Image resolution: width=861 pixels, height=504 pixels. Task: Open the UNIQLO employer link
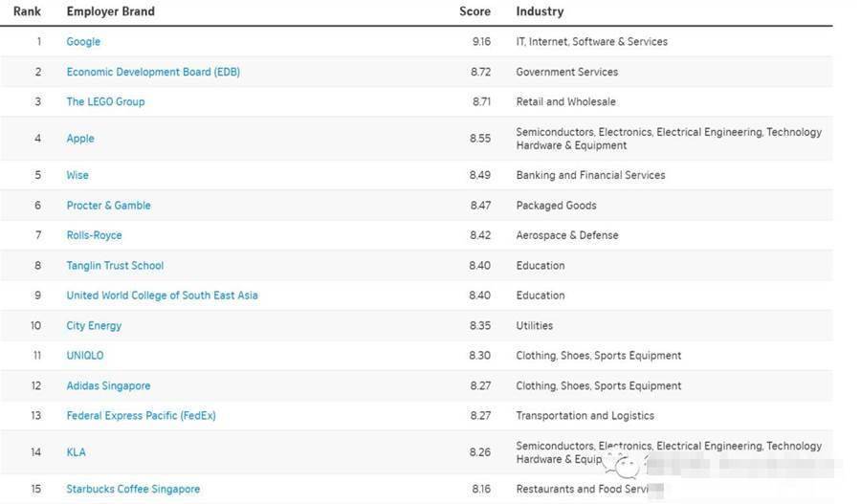pyautogui.click(x=85, y=355)
